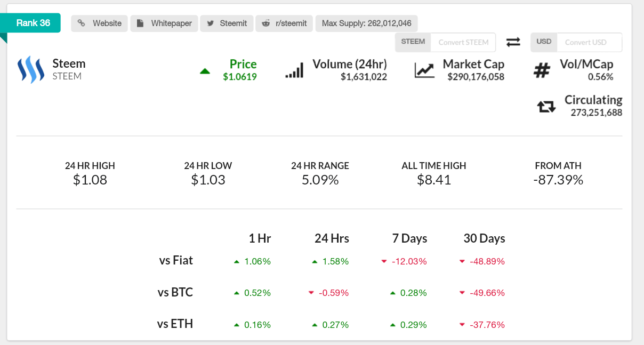The height and width of the screenshot is (345, 644).
Task: Click the volume bar-chart icon
Action: pos(294,70)
